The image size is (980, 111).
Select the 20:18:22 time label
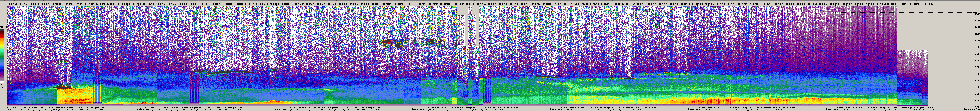(x=907, y=4)
